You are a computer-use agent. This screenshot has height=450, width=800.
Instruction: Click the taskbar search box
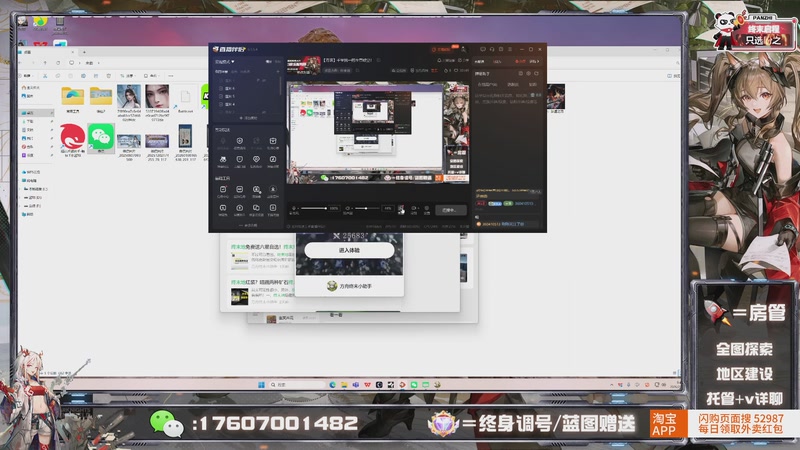[x=297, y=385]
